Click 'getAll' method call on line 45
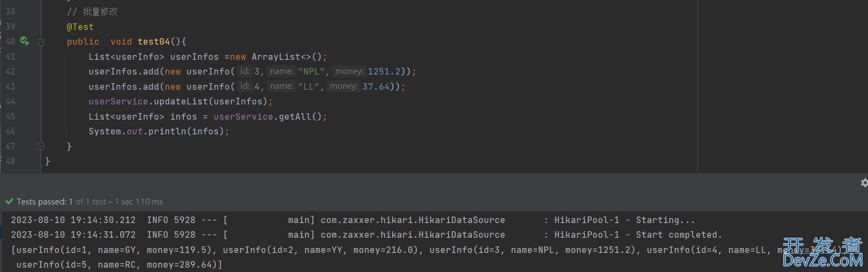This screenshot has height=272, width=868. click(295, 116)
